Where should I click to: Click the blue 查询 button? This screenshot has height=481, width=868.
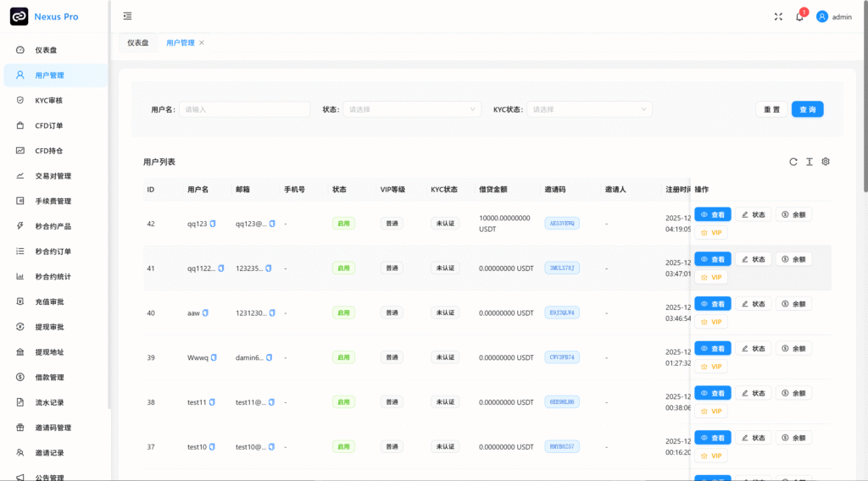[x=807, y=109]
